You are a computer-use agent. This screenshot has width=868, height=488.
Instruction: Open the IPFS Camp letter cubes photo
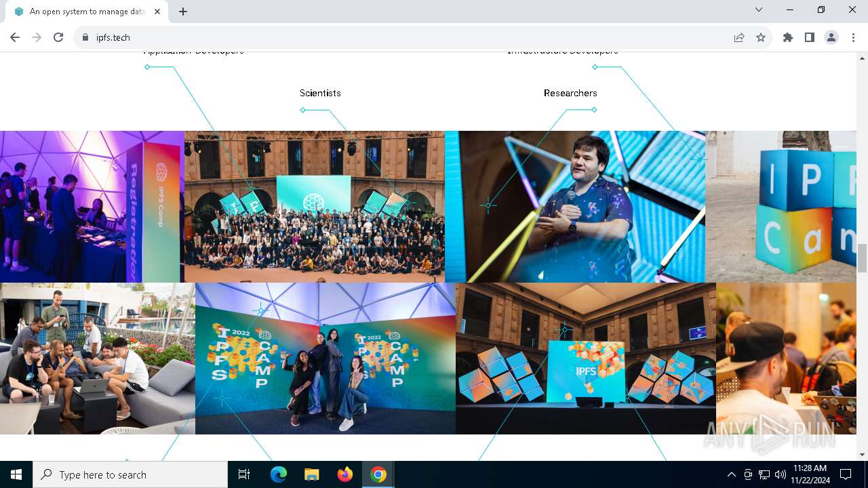click(781, 207)
